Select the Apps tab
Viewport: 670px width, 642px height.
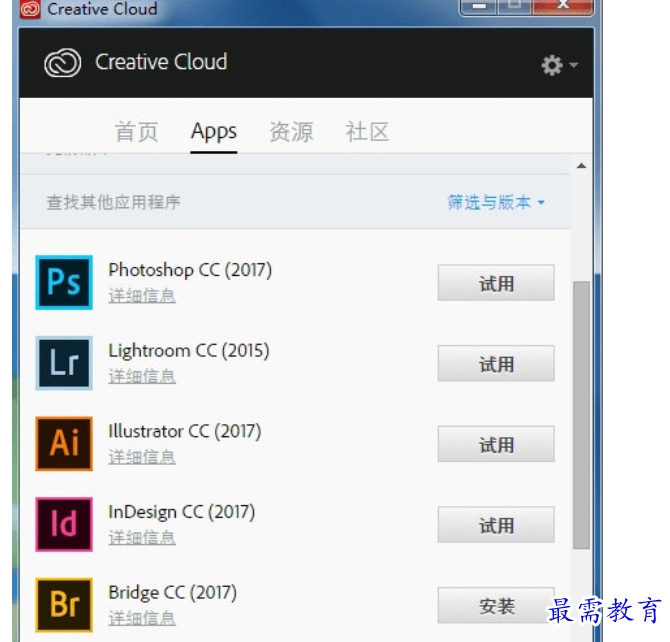214,132
